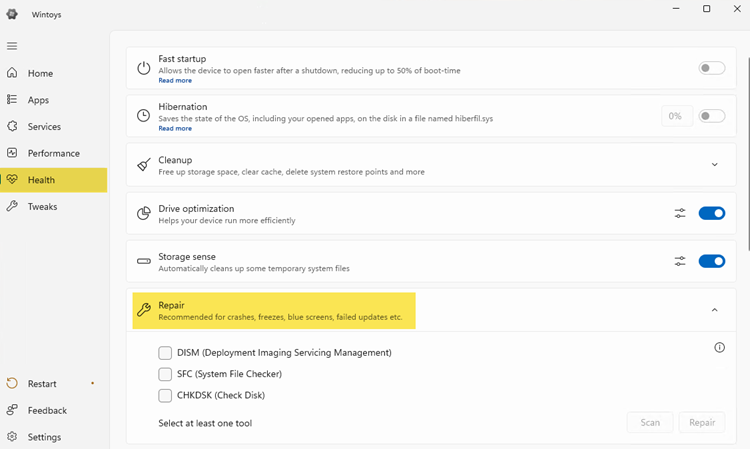Click the Hibernation clock icon

tap(143, 116)
